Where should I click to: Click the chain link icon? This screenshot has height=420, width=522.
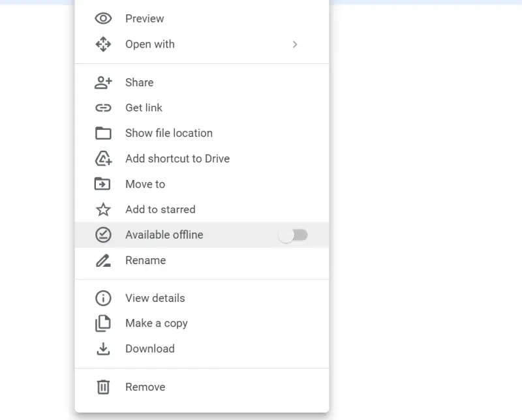click(103, 108)
